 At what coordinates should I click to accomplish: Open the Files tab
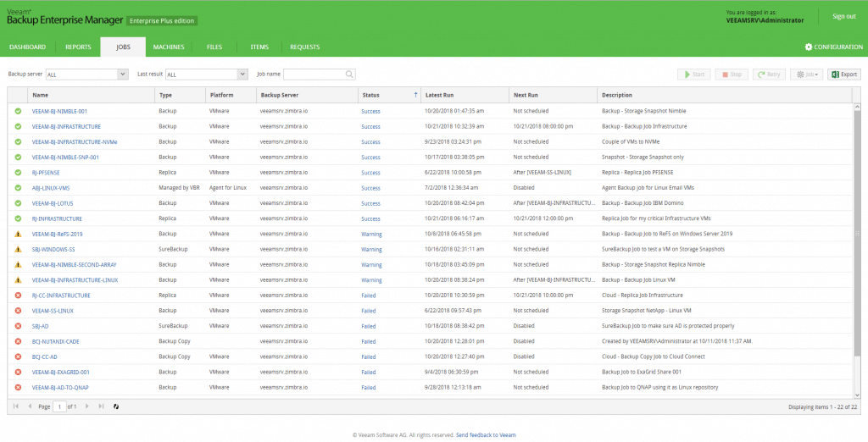coord(214,47)
